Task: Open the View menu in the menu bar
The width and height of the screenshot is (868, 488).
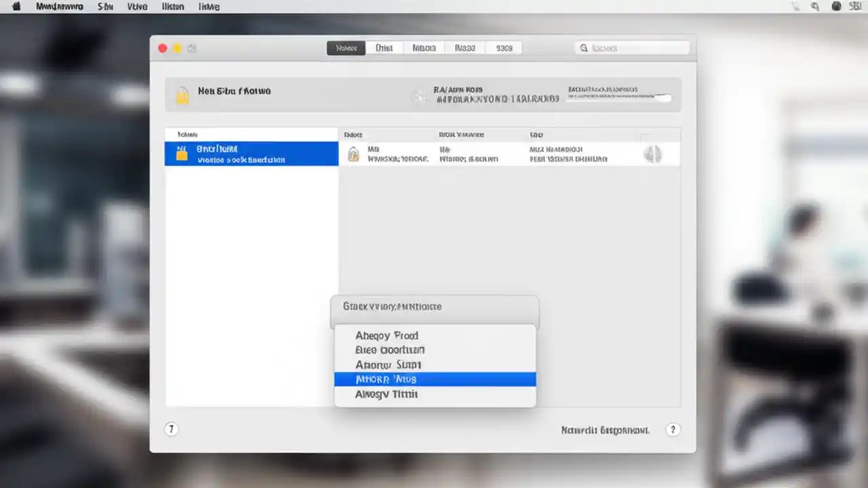Action: (137, 6)
